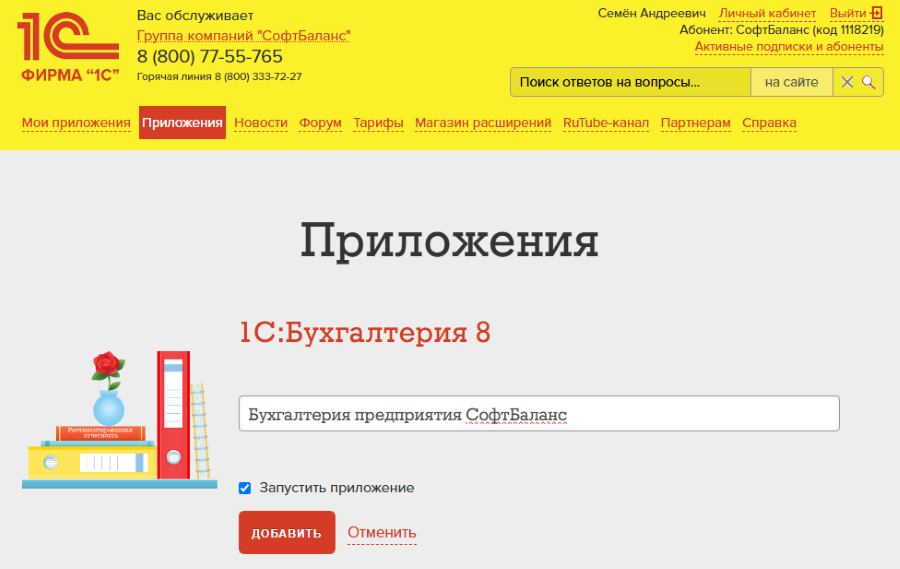Open the Справка page

769,123
